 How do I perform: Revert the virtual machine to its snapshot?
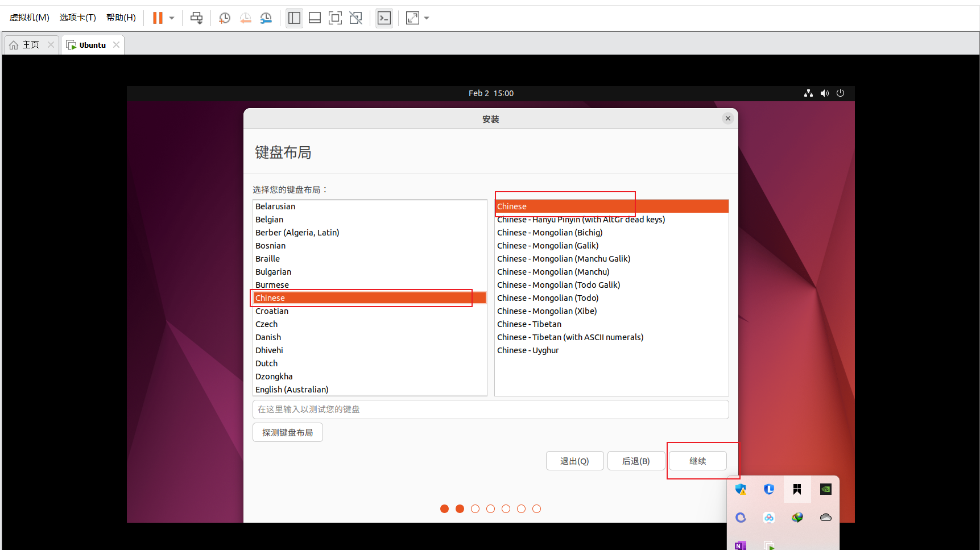(x=245, y=18)
